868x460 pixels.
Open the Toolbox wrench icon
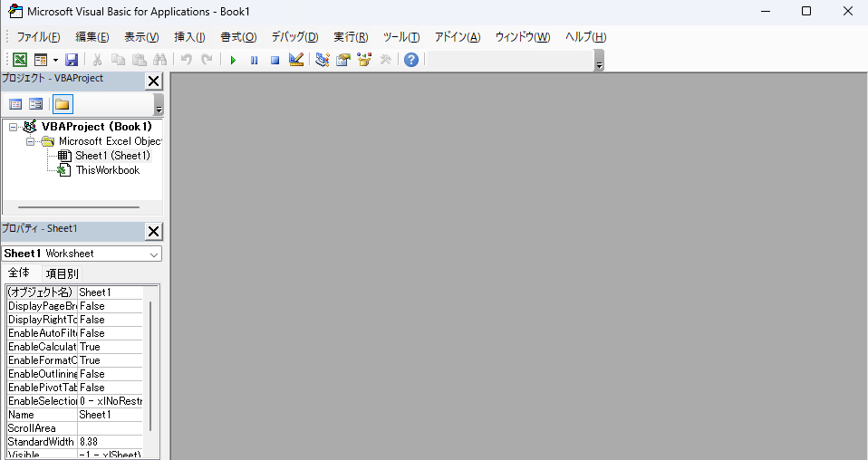[386, 59]
